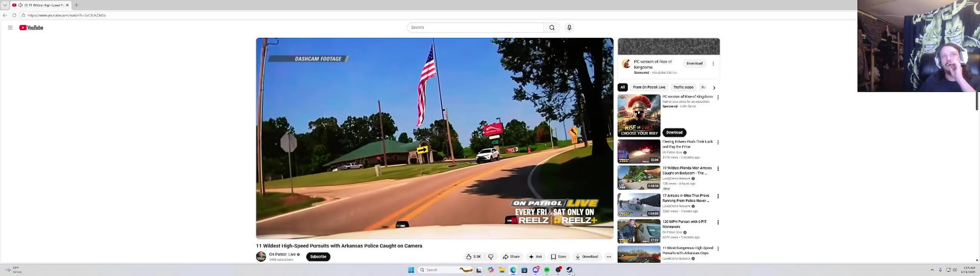Play 120 MPH Pursuit with 6 PIT thumbnail

click(x=639, y=231)
